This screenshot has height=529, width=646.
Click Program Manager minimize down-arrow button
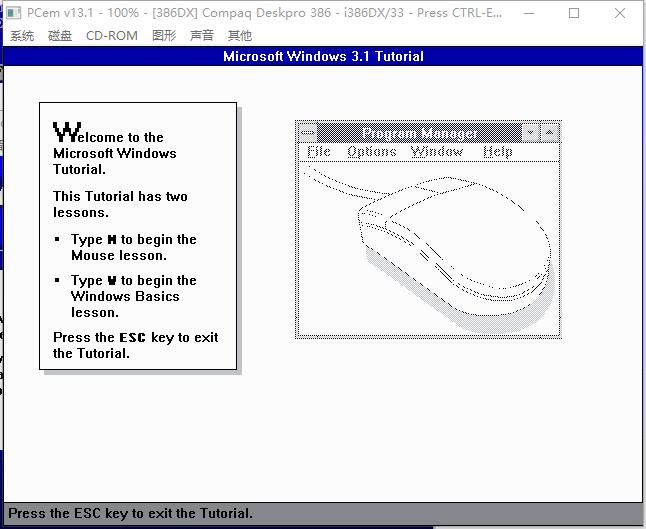pyautogui.click(x=531, y=133)
